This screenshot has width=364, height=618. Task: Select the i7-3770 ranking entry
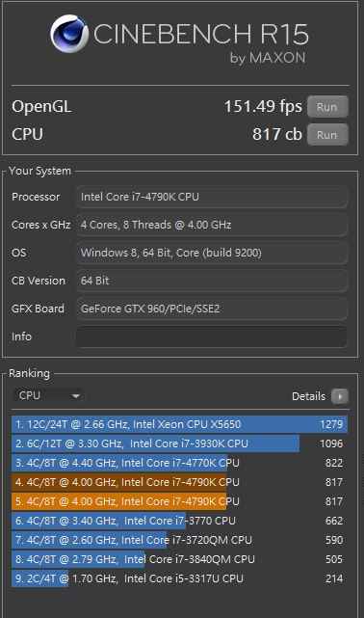click(179, 521)
